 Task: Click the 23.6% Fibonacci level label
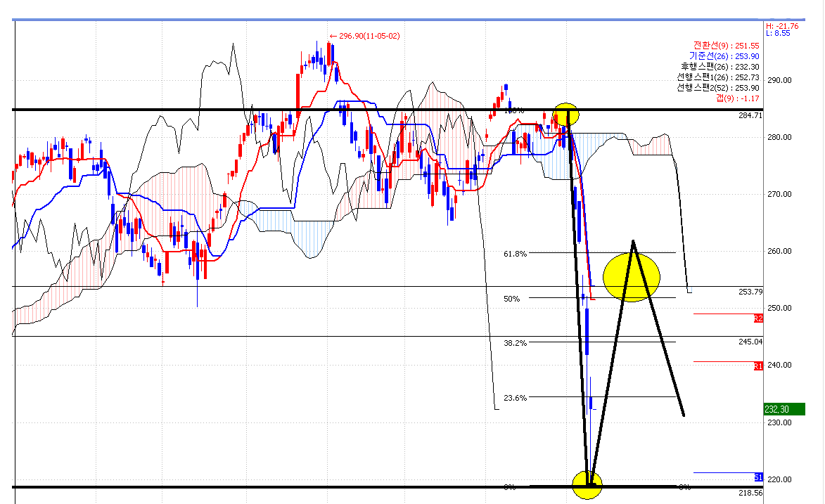coord(516,398)
